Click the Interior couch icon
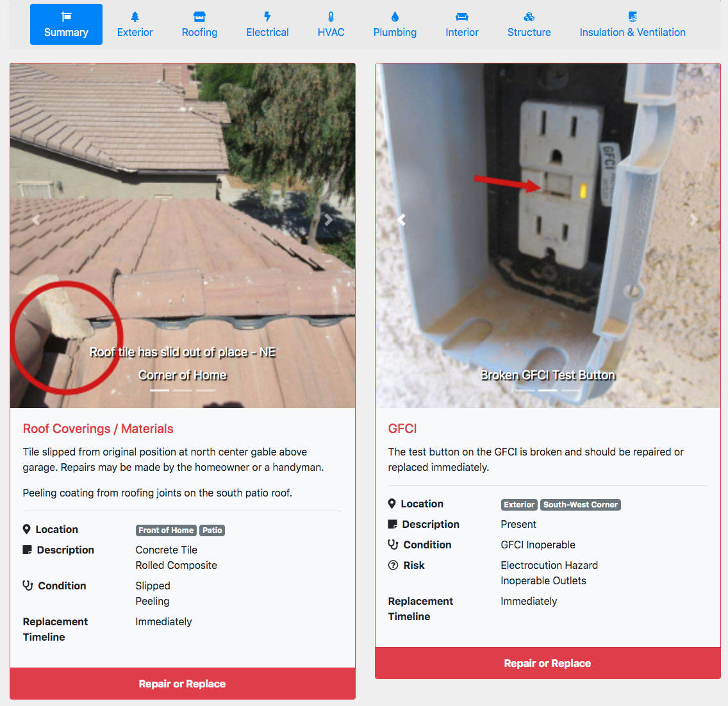Viewport: 728px width, 706px height. point(461,17)
